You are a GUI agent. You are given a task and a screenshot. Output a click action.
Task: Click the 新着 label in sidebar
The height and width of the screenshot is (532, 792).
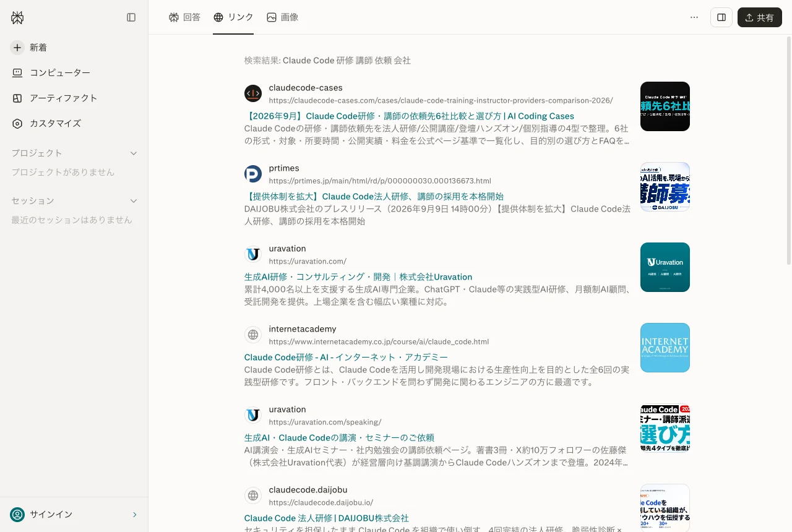(38, 48)
